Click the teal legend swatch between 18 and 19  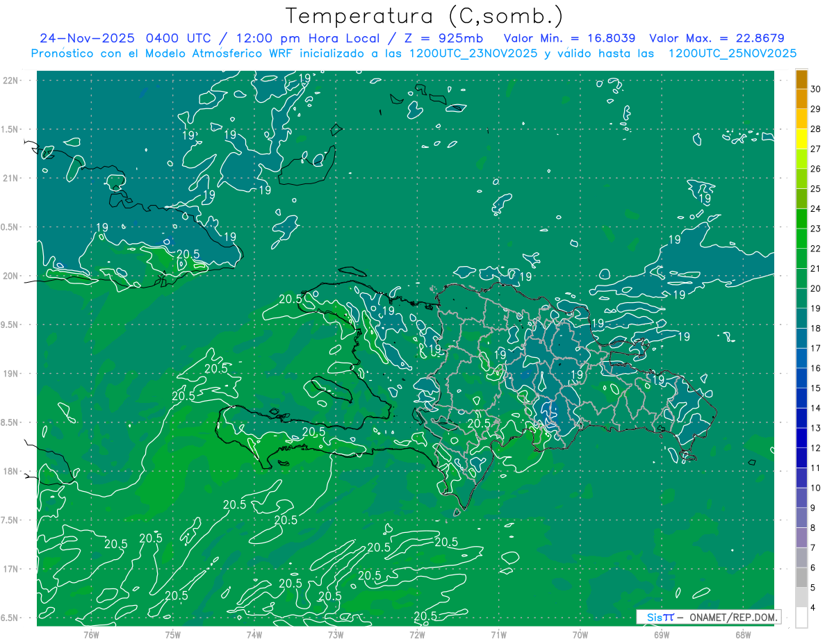[x=801, y=318]
